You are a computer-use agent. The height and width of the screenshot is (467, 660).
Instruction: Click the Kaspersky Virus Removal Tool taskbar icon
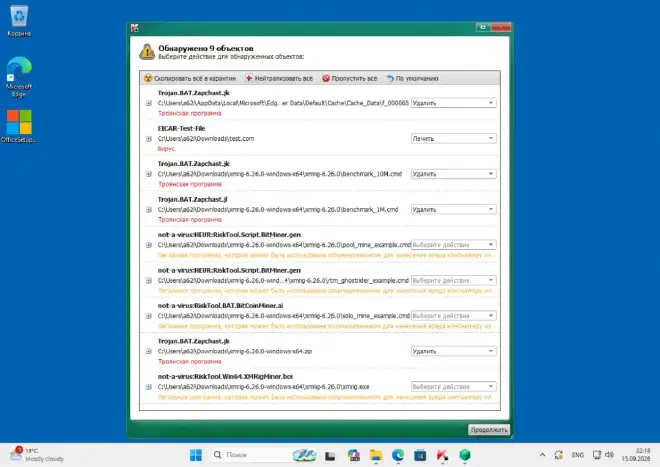442,455
